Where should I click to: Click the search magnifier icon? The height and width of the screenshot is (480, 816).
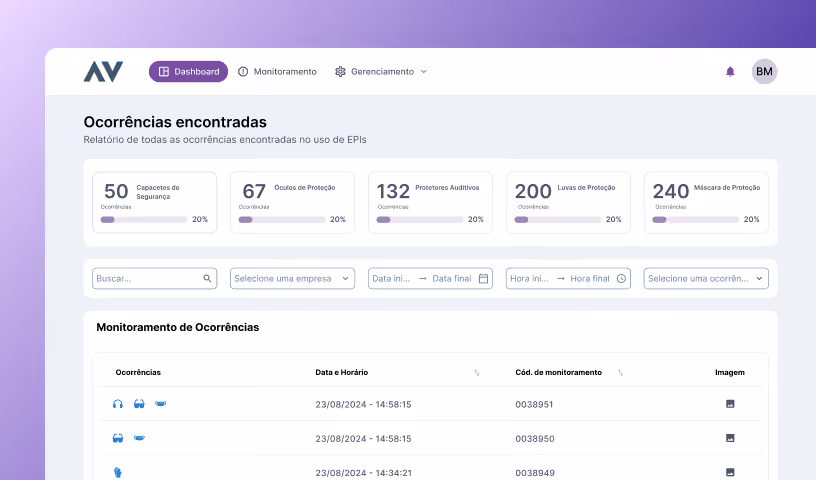pyautogui.click(x=207, y=279)
